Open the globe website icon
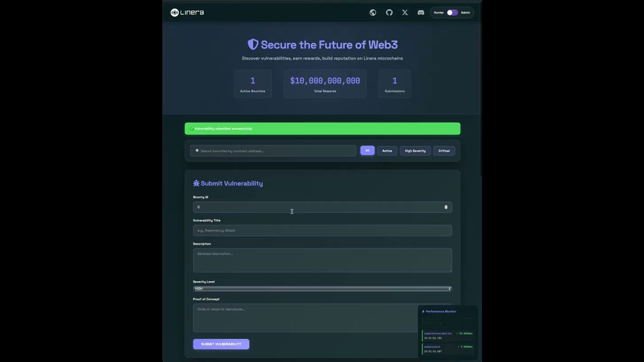The image size is (644, 362). tap(373, 13)
